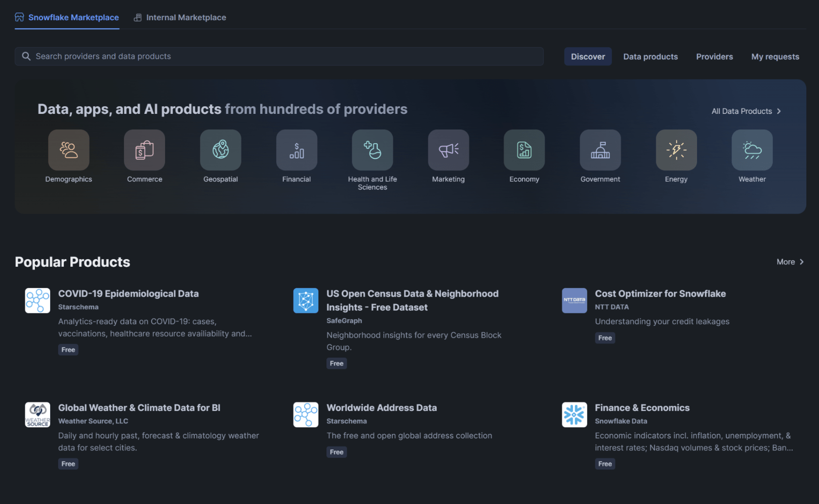The image size is (819, 504).
Task: Click the Weather Source, LLC provider name
Action: [x=93, y=421]
